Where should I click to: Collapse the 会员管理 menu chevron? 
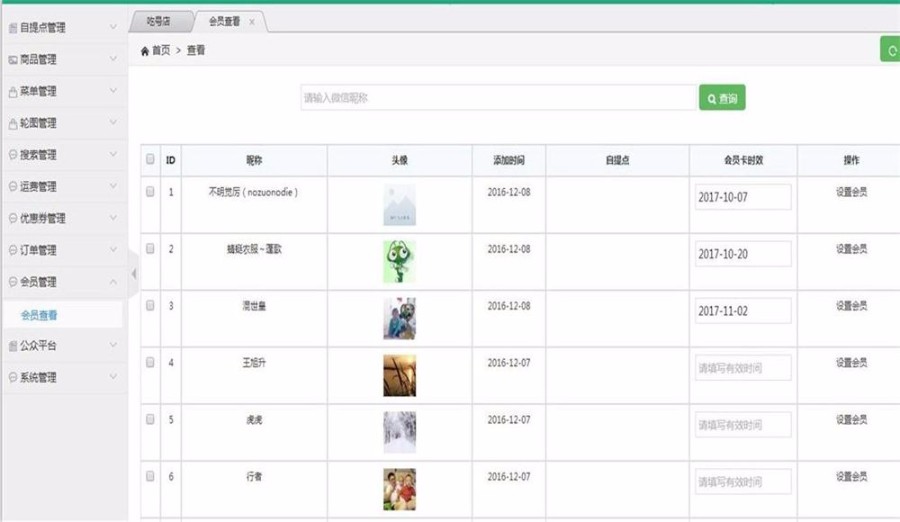(113, 282)
